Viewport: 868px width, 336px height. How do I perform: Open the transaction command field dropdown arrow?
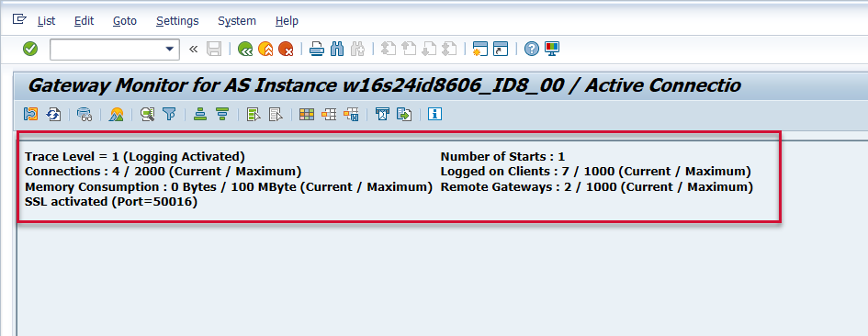pos(170,50)
